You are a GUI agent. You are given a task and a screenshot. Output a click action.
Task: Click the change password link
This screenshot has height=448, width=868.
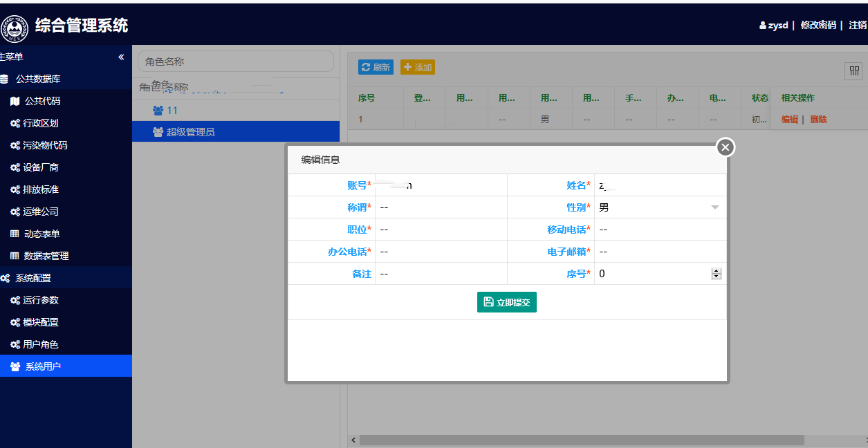pyautogui.click(x=818, y=25)
